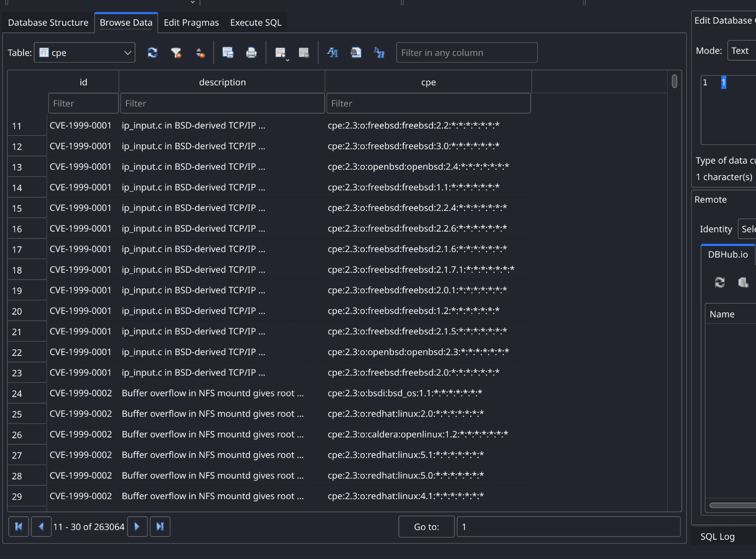Switch to the Database Structure tab

[x=48, y=23]
